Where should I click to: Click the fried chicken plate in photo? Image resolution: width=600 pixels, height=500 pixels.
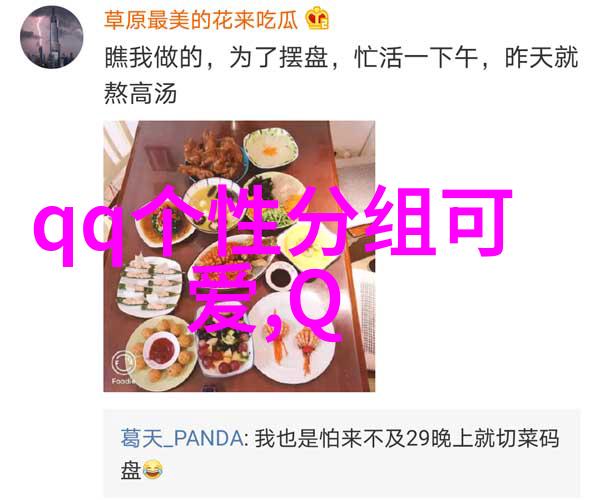click(211, 156)
